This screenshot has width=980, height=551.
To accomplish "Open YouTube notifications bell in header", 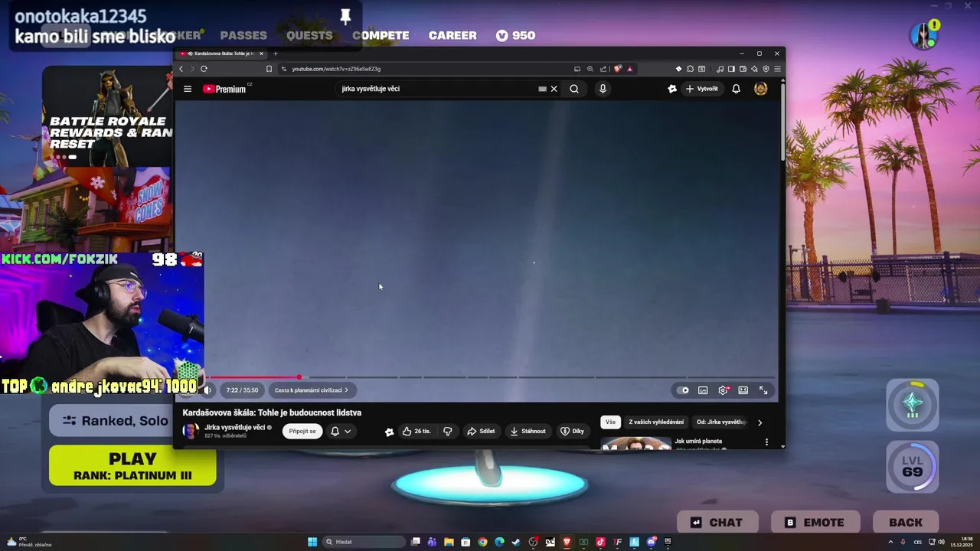I will click(736, 89).
